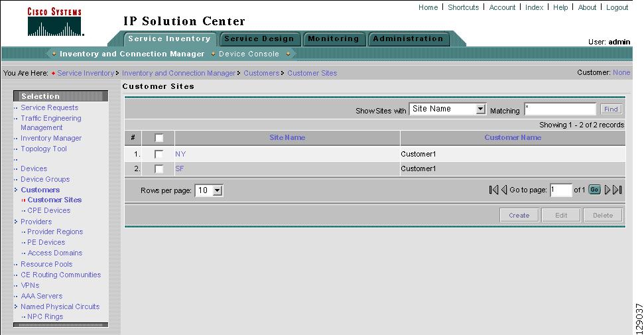
Task: Click the Customer None link
Action: (621, 72)
